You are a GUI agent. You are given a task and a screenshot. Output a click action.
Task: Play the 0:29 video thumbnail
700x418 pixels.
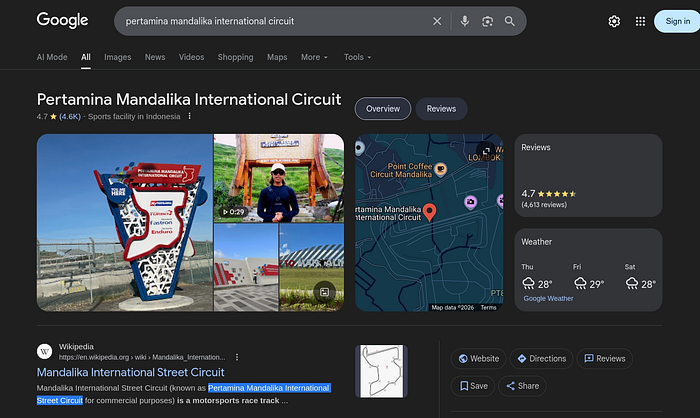279,178
